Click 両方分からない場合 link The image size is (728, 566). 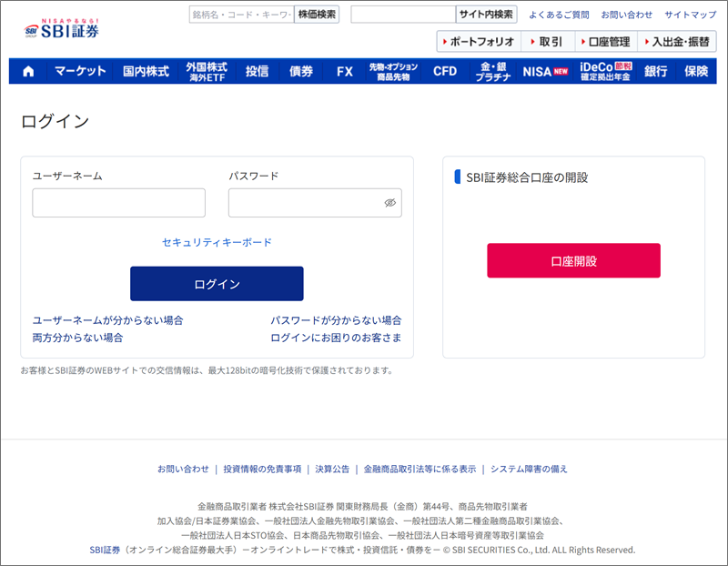point(77,338)
